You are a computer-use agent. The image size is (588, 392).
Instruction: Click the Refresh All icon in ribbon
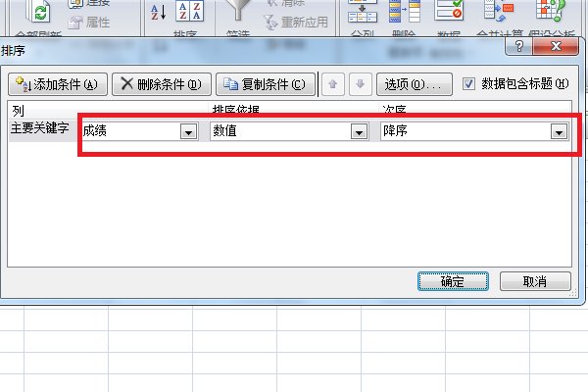coord(37,11)
